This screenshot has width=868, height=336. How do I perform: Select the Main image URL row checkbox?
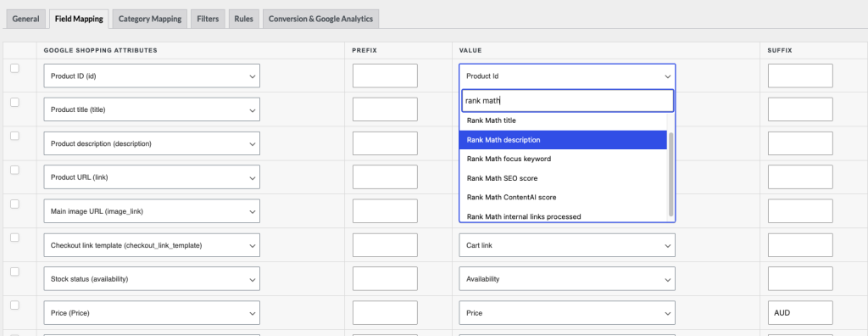click(x=15, y=204)
